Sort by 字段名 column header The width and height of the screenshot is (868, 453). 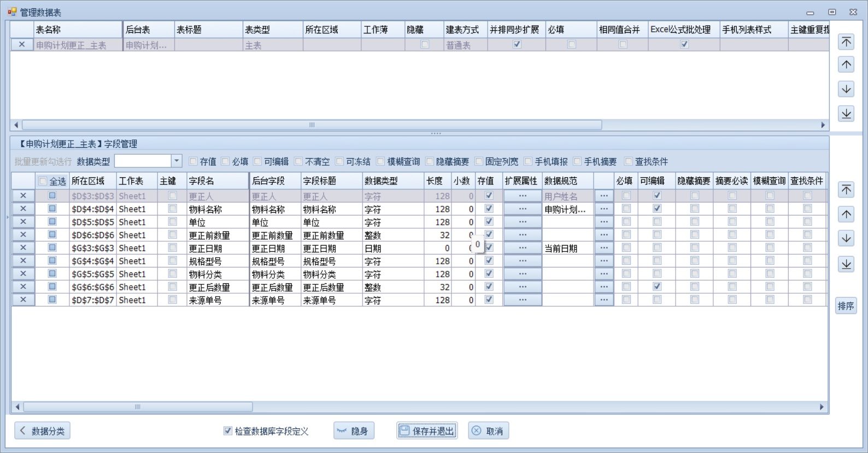click(x=217, y=181)
